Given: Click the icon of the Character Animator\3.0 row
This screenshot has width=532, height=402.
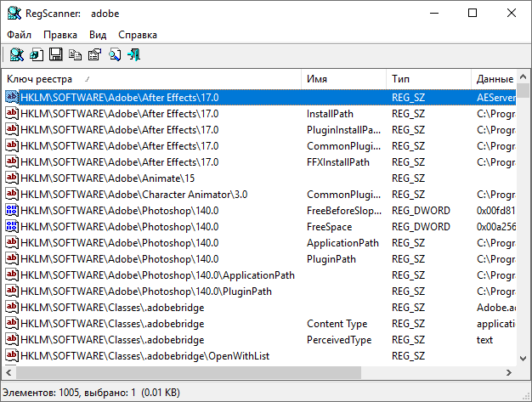Looking at the screenshot, I should click(x=12, y=195).
